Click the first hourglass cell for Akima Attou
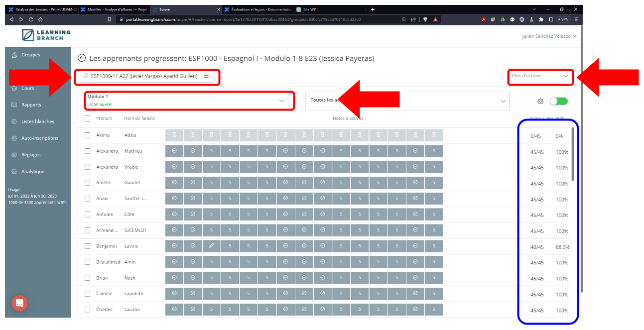Viewport: 644px width, 330px height. [174, 135]
